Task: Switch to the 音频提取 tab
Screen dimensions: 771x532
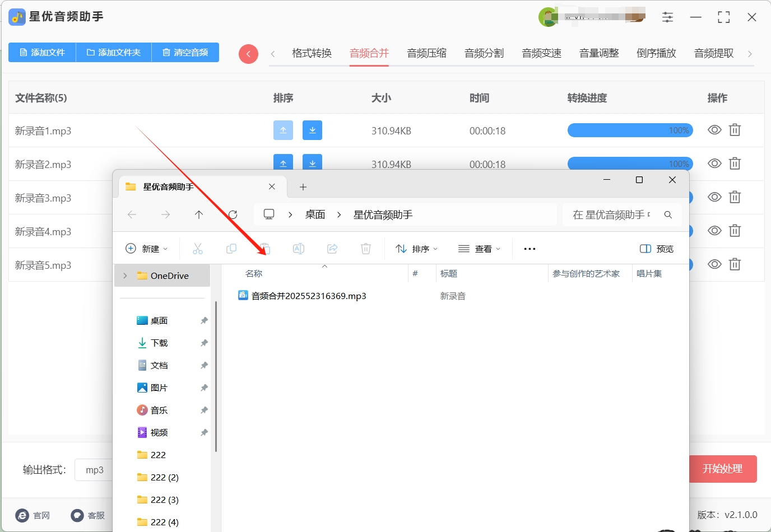Action: tap(714, 53)
